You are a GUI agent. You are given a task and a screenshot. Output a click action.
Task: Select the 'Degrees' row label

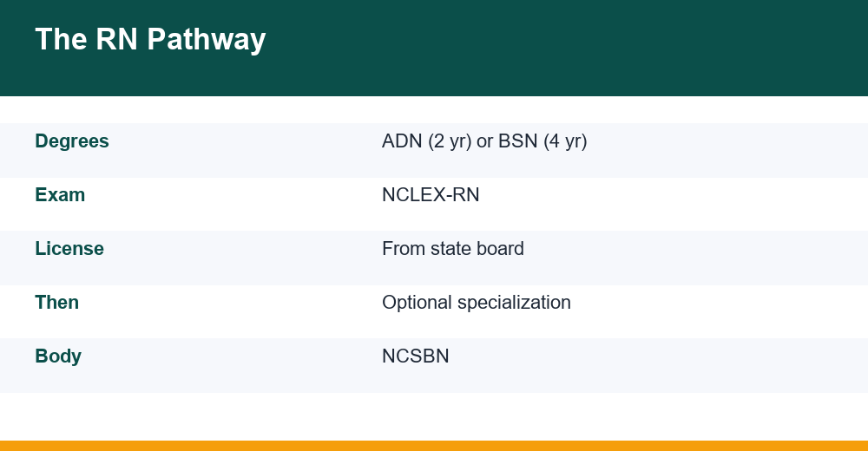(72, 141)
